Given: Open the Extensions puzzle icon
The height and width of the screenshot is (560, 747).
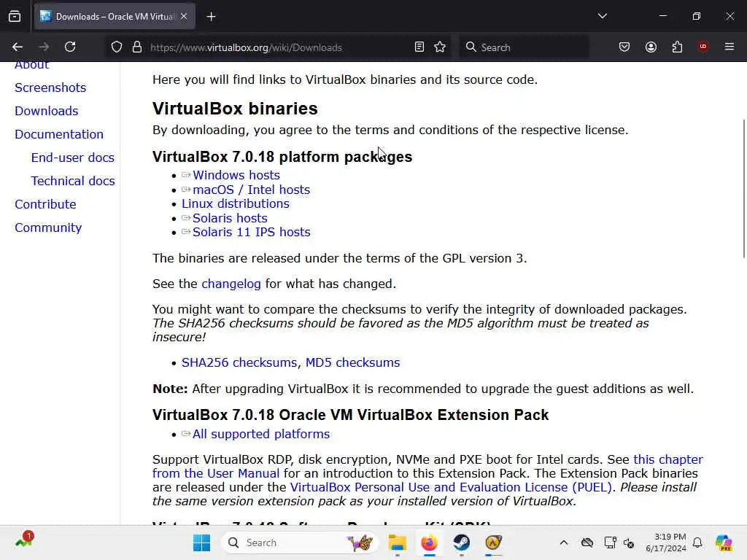Looking at the screenshot, I should point(677,47).
